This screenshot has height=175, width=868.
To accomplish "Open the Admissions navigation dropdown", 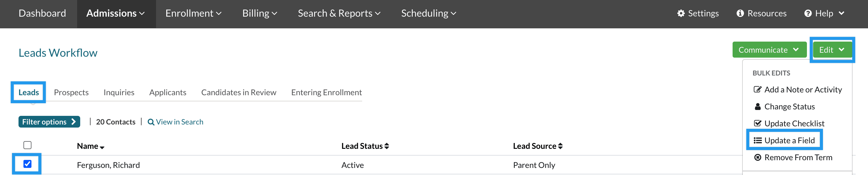I will [x=116, y=14].
